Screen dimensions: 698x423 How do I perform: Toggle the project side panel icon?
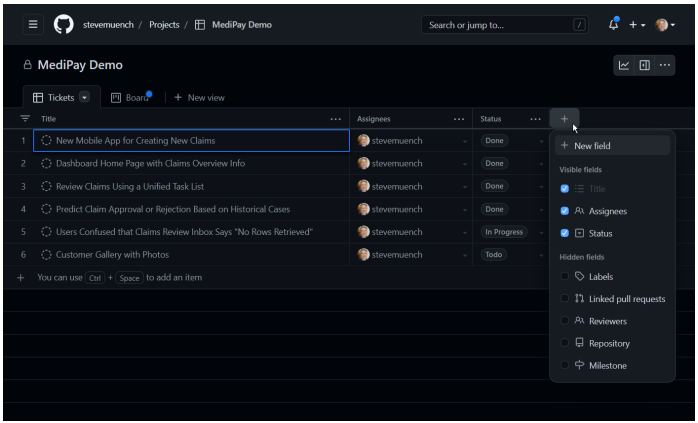[644, 65]
